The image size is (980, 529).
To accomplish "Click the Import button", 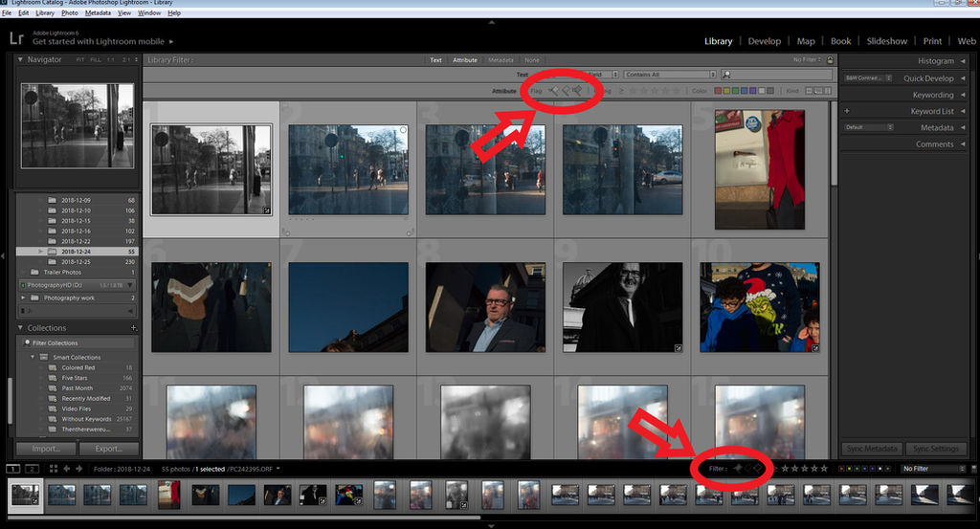I will 46,449.
